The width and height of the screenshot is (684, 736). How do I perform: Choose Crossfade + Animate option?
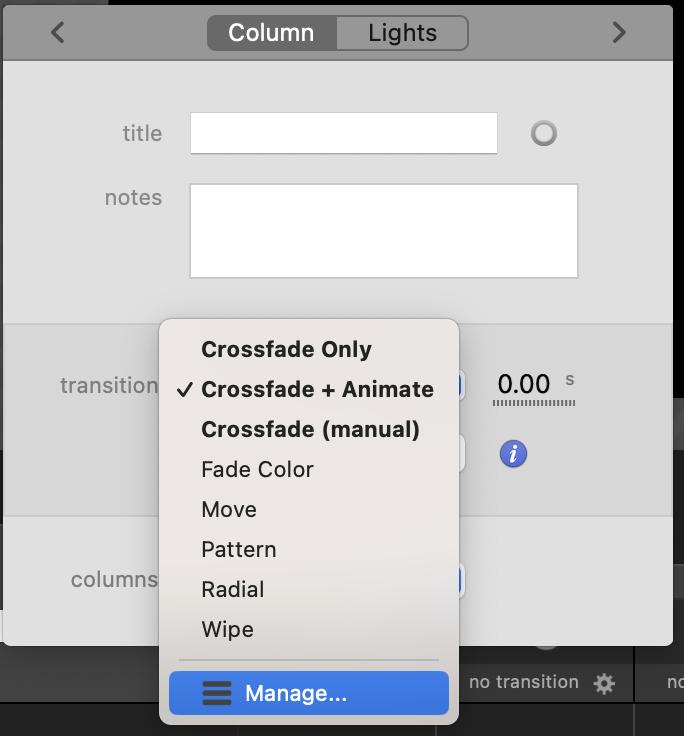click(x=317, y=389)
